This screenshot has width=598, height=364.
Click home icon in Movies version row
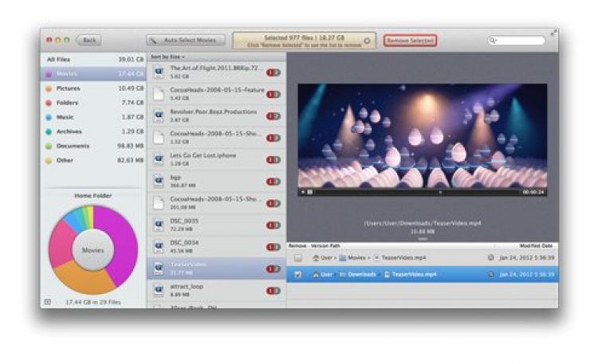[316, 258]
